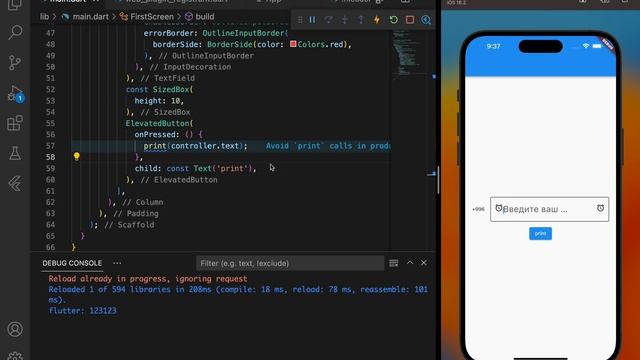640x360 pixels.
Task: Open the Accounts menu icon
Action: pyautogui.click(x=15, y=329)
